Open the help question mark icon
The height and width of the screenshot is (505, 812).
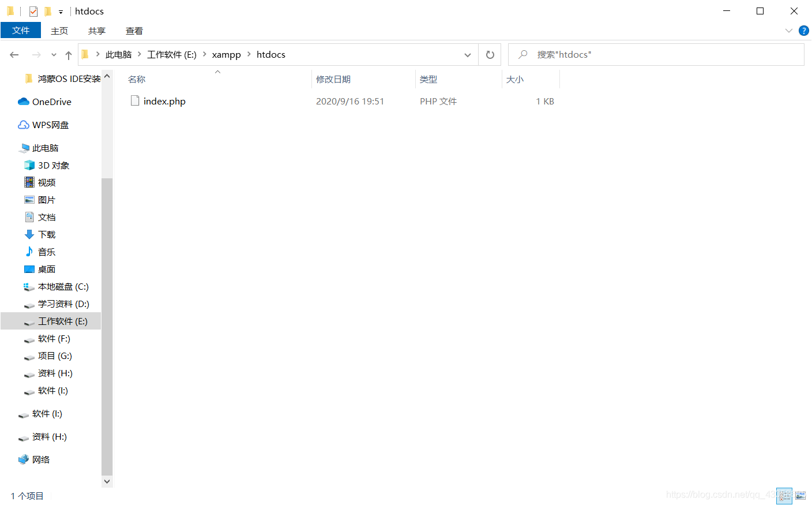pyautogui.click(x=804, y=31)
